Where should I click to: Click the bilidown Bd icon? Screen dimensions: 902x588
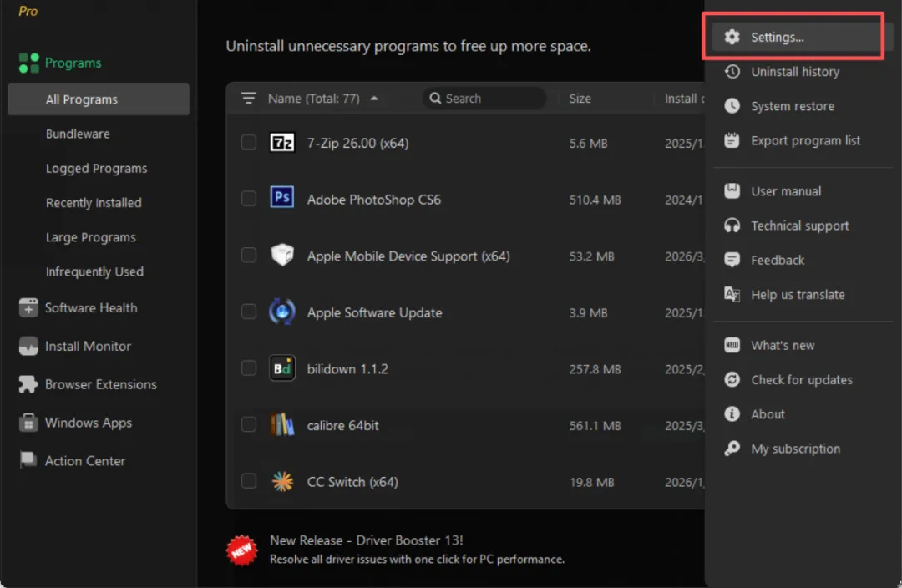[282, 368]
